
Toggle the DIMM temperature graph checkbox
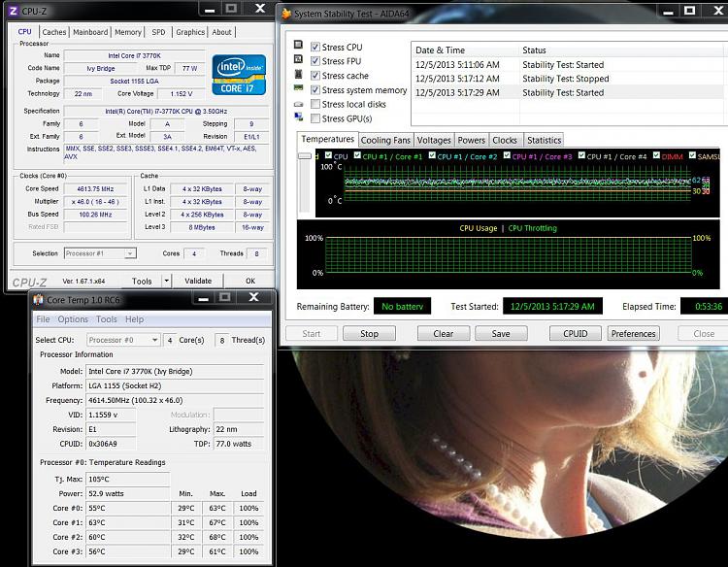click(x=656, y=155)
